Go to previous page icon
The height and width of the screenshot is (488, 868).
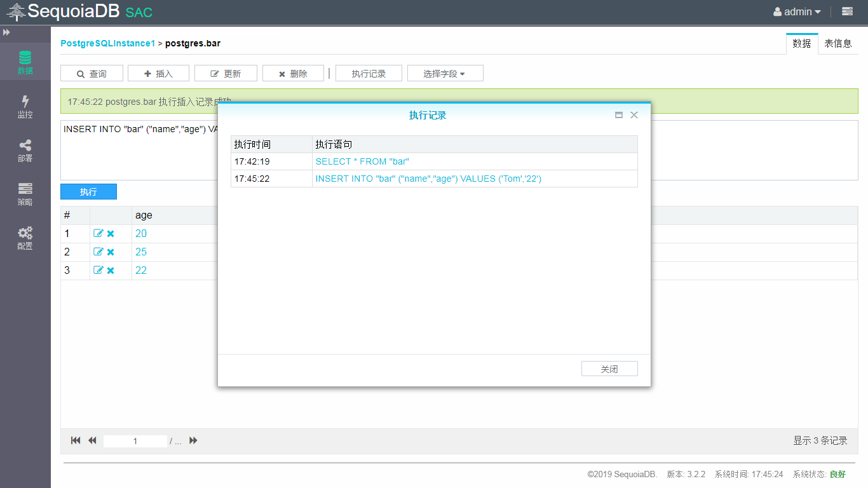click(92, 440)
